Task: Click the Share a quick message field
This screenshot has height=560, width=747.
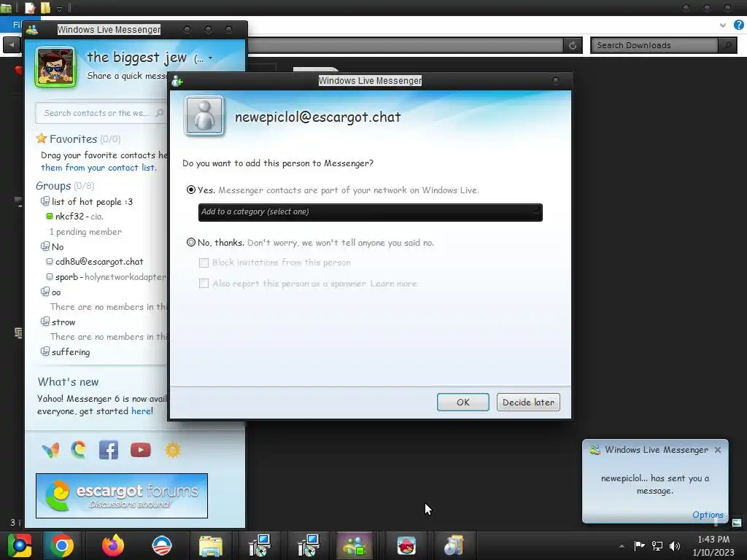Action: click(x=126, y=76)
